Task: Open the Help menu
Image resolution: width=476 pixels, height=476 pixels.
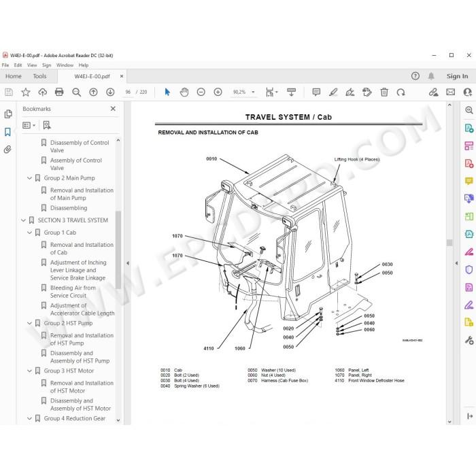Action: pos(84,65)
